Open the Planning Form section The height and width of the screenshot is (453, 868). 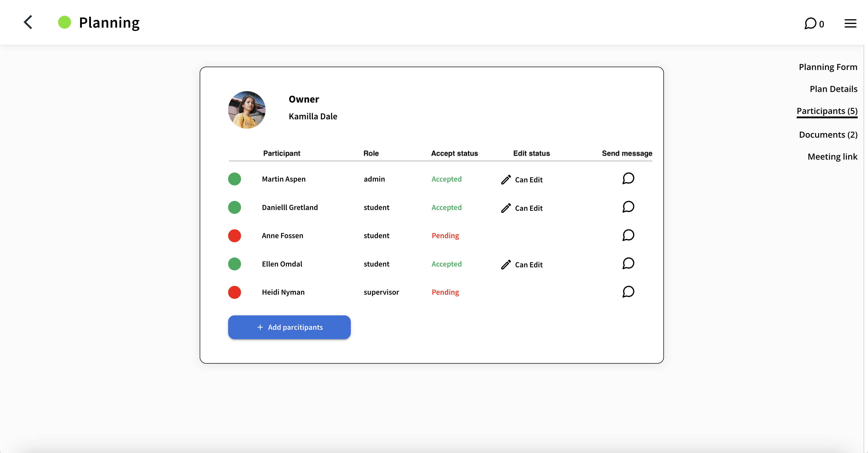point(827,67)
